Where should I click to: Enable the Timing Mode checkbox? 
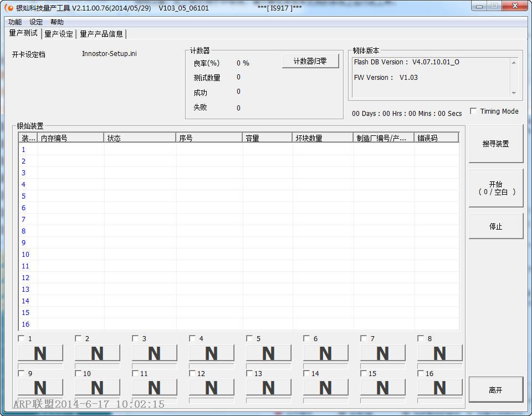point(473,111)
